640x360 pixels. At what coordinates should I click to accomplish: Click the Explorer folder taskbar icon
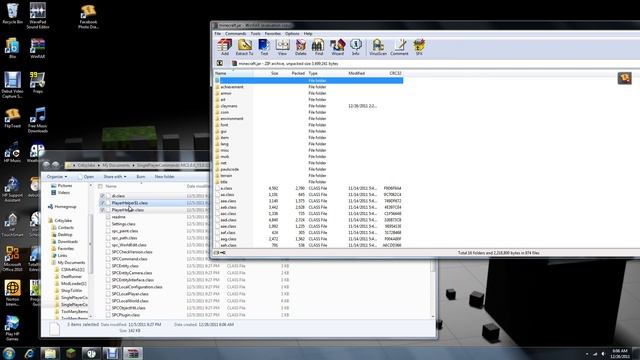click(x=50, y=353)
